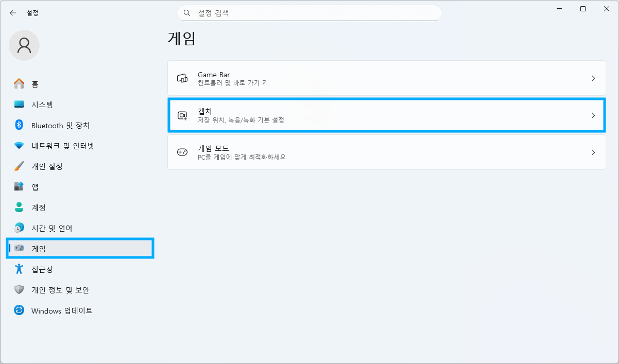
Task: Click the Game Bar icon
Action: pyautogui.click(x=182, y=78)
